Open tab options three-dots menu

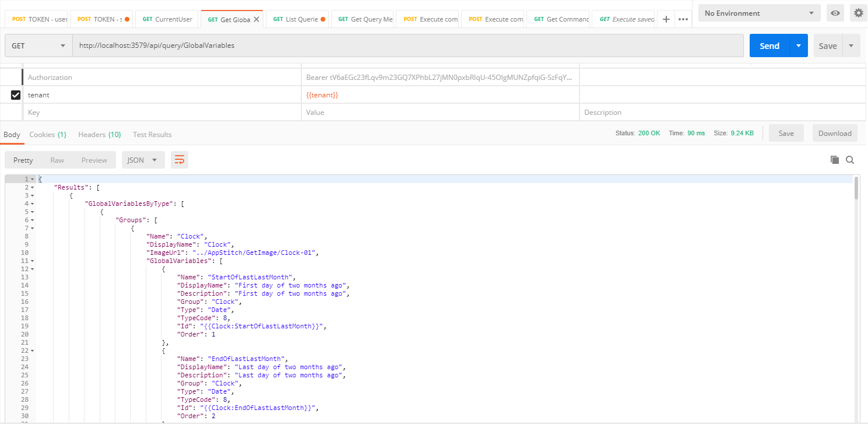tap(683, 19)
